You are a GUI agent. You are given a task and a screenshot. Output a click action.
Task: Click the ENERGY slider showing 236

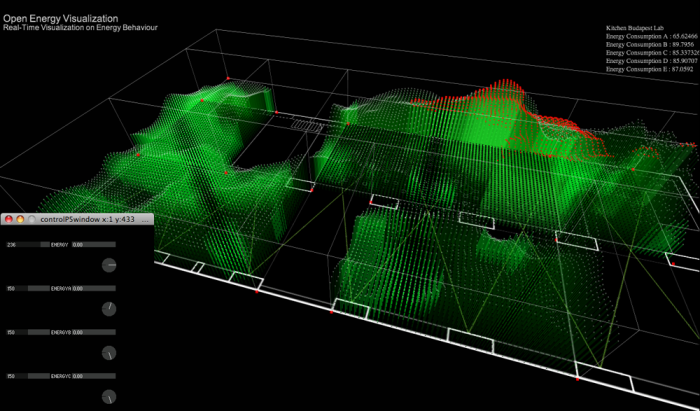coord(26,243)
